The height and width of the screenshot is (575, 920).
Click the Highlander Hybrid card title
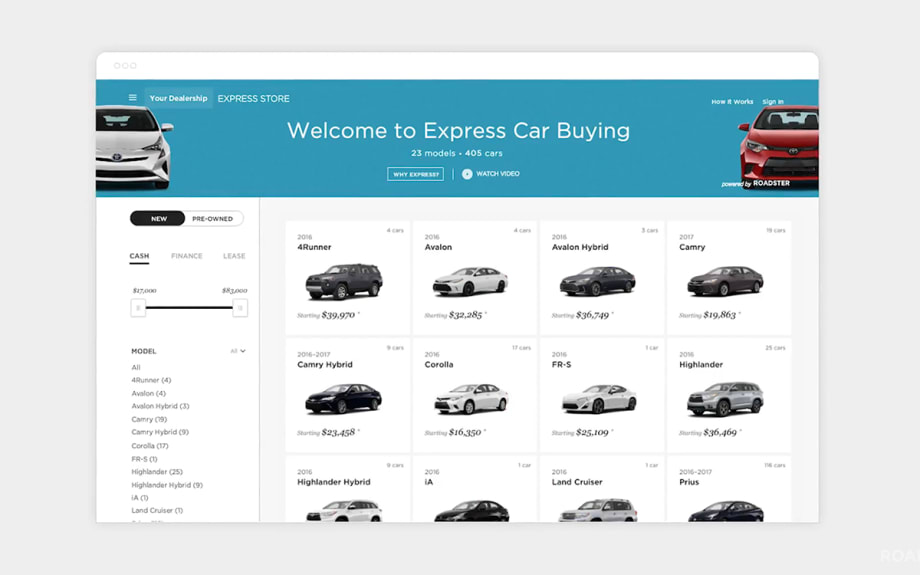point(334,482)
